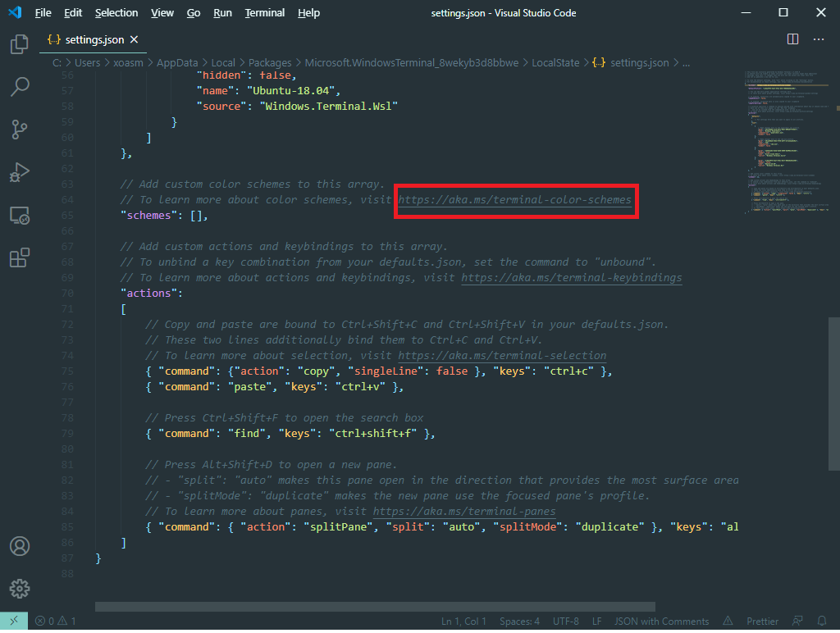Open the Help menu

[x=308, y=13]
